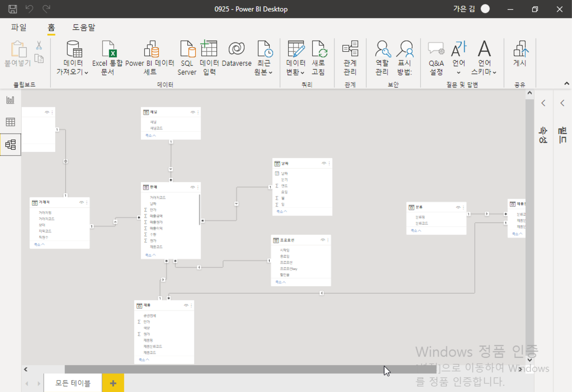This screenshot has width=572, height=392.
Task: Click the horizontal scrollbar thumb
Action: coord(250,369)
